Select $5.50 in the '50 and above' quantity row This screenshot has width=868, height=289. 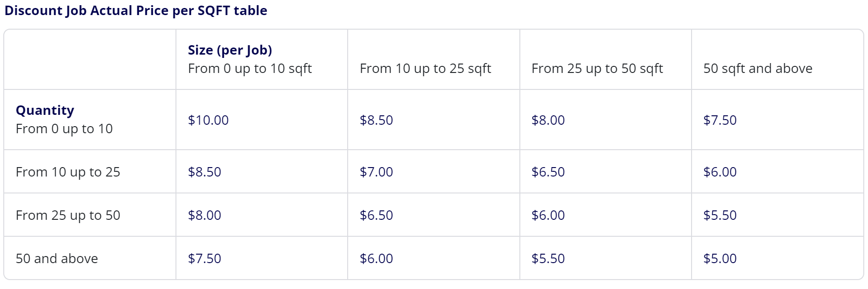[x=548, y=258]
